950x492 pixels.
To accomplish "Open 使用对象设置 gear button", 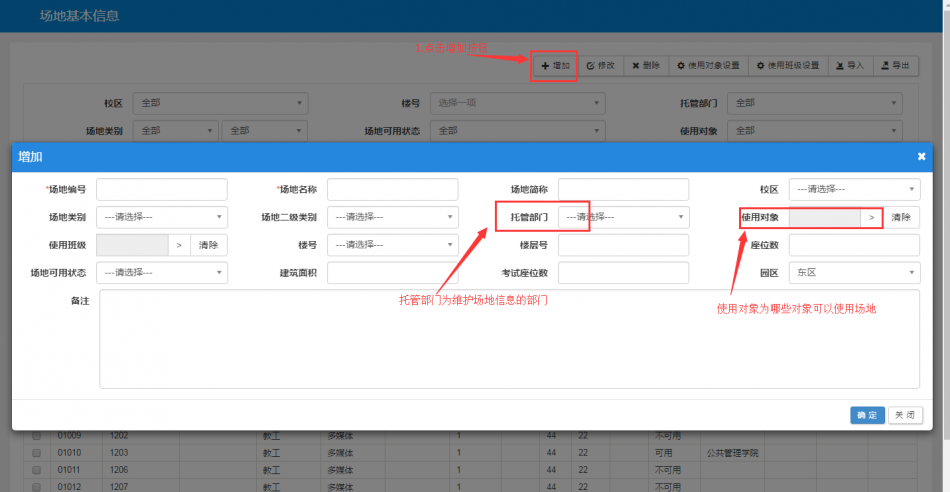I will click(708, 66).
